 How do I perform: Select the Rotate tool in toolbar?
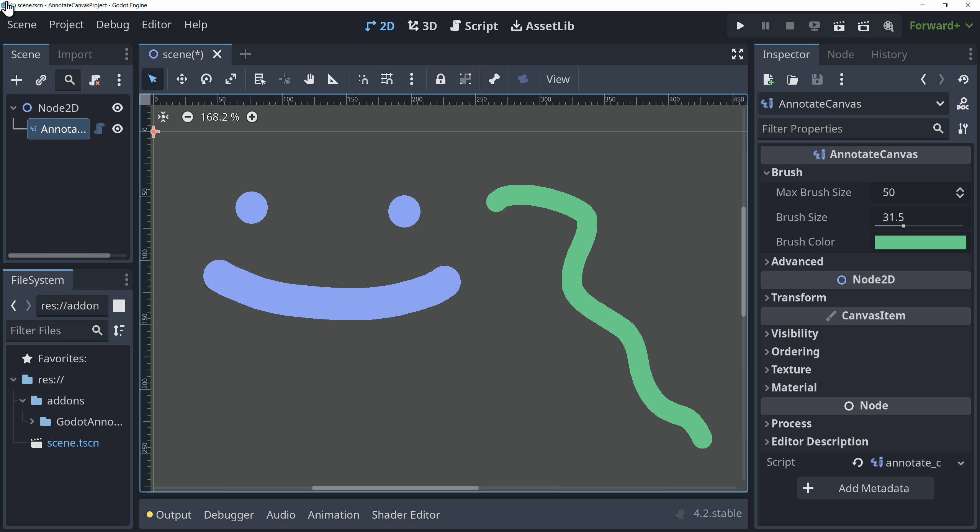[x=206, y=79]
